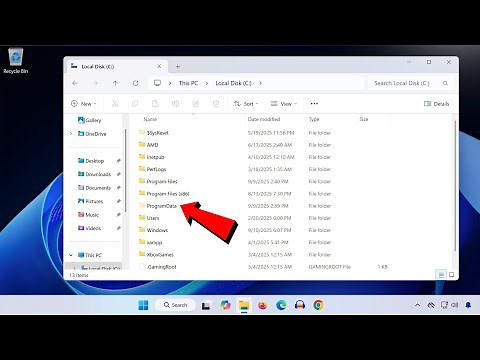
Task: Sort by the Type column header
Action: tap(314, 119)
